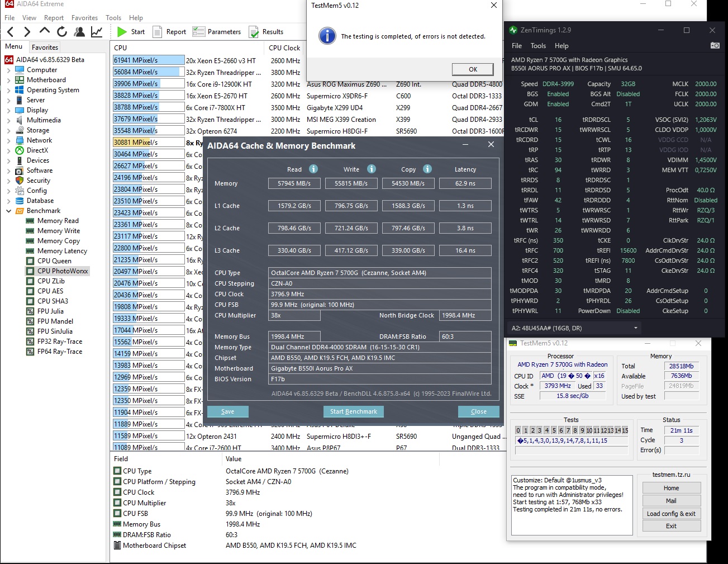The width and height of the screenshot is (728, 564).
Task: Click the info icon next to Copy
Action: tap(427, 169)
